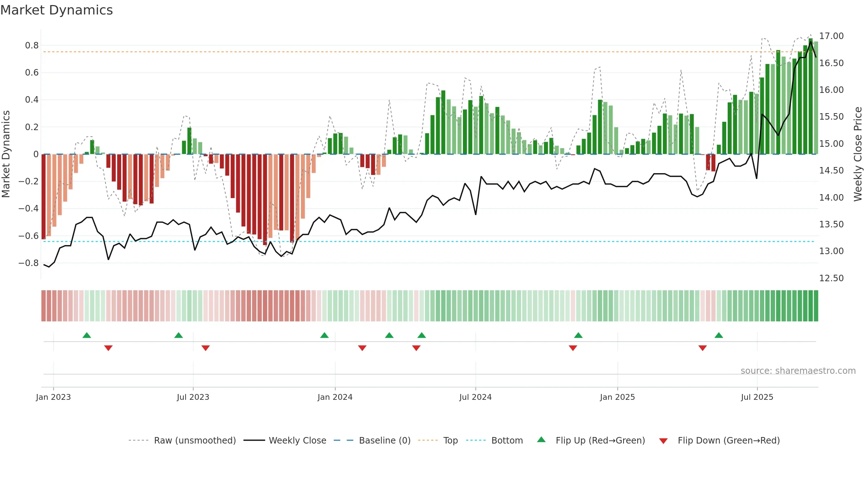Toggle Flip Up (Red→Green) legend entry
The image size is (868, 488).
pyautogui.click(x=591, y=440)
